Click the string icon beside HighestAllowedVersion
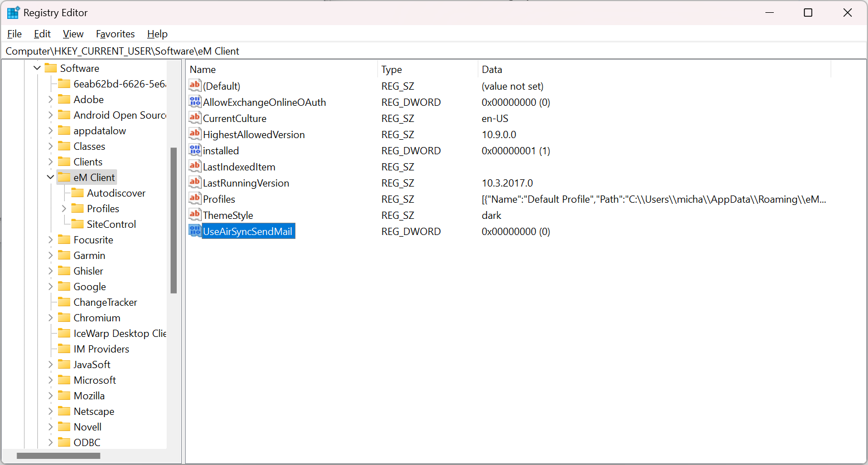Screen dimensions: 868x465 pyautogui.click(x=195, y=134)
